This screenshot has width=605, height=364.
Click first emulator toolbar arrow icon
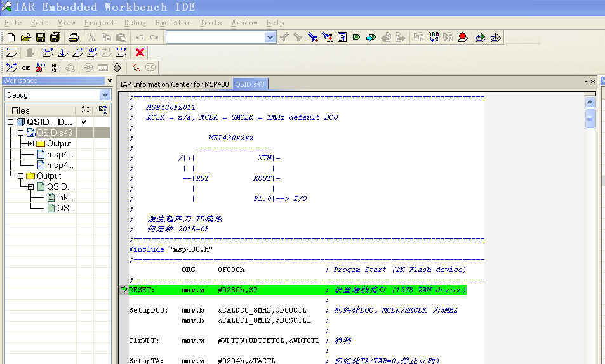coord(11,68)
